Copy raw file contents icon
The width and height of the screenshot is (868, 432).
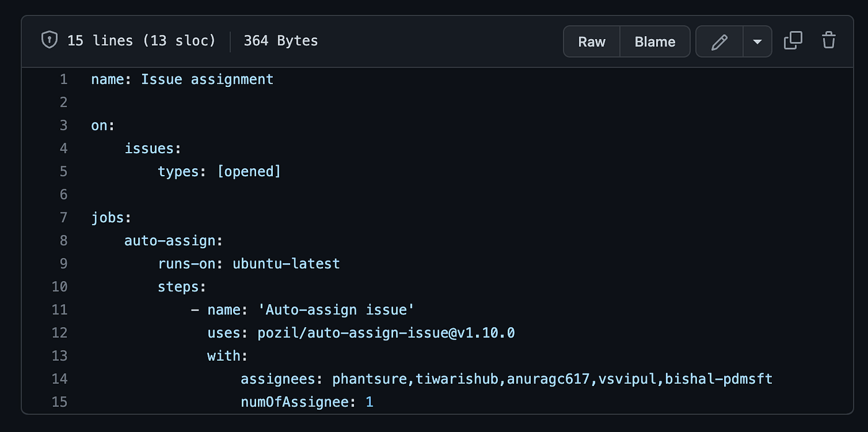[x=792, y=42]
